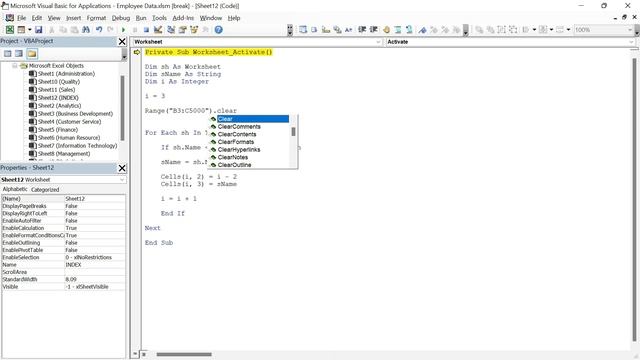Toggle Design Mode icon
640x360 pixels.
(158, 29)
